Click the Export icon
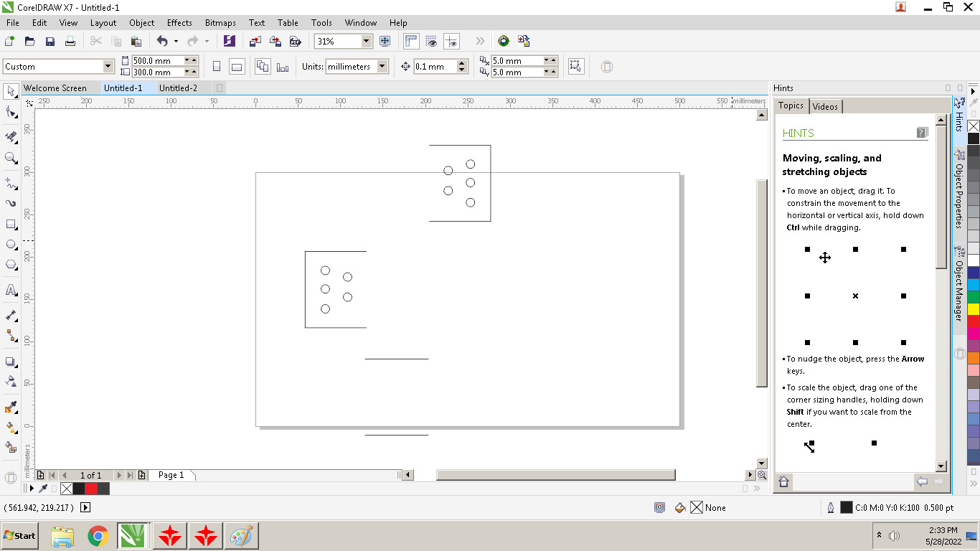Viewport: 980px width, 551px height. pos(275,42)
